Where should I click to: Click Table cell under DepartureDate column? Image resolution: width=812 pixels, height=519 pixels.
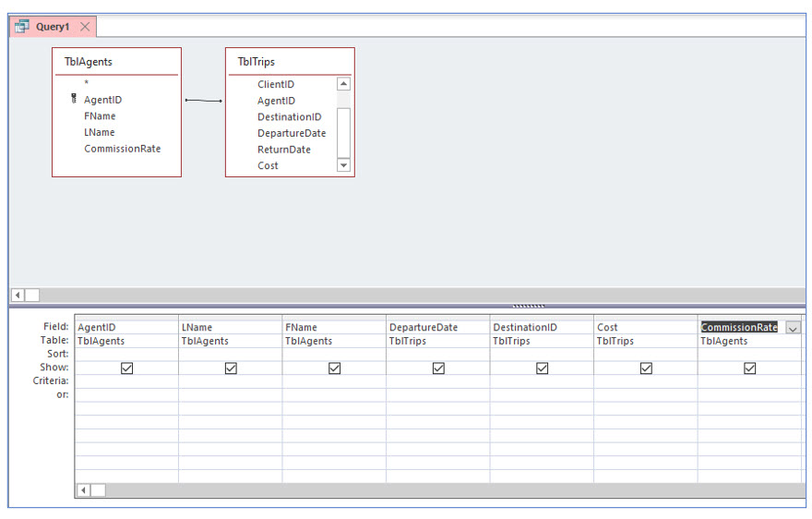438,341
